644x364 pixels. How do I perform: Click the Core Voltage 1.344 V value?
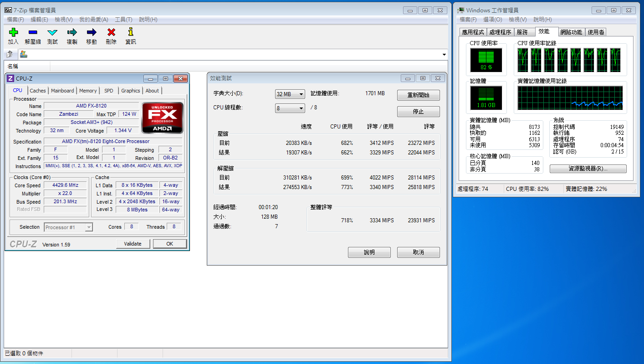coord(123,131)
